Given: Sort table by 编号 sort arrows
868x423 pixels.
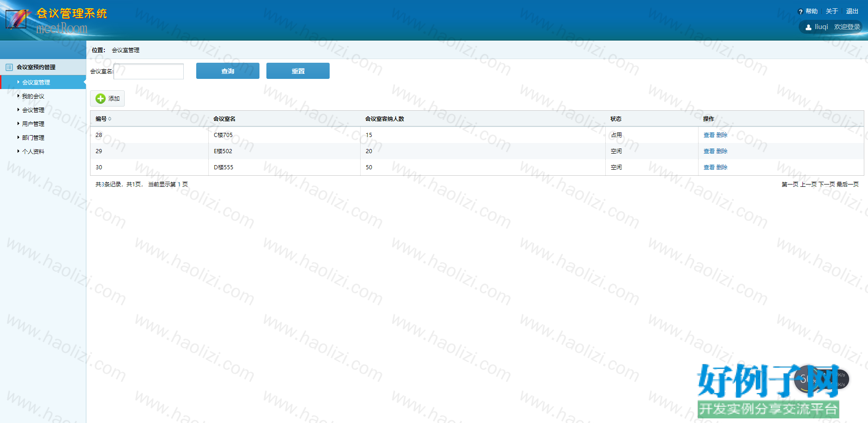Looking at the screenshot, I should [x=109, y=119].
